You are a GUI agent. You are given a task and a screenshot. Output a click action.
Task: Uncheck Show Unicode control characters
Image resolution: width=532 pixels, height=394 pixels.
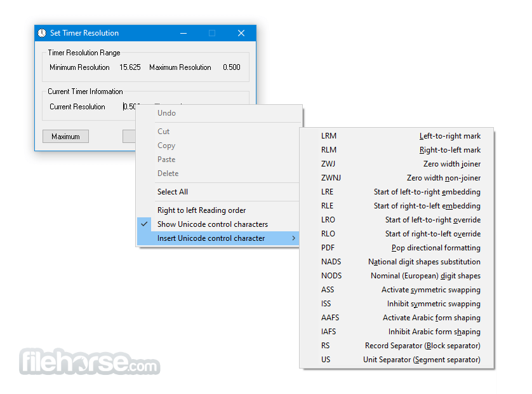(x=218, y=224)
